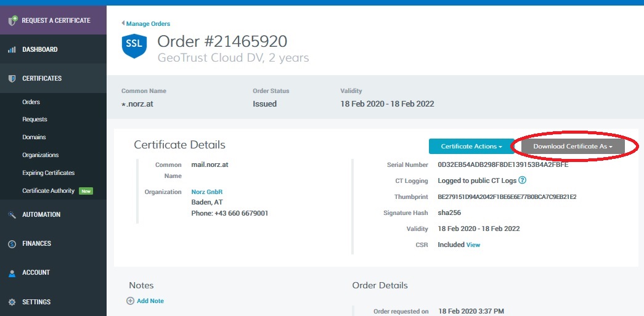
Task: Select Certificate Authority in the sidebar
Action: pos(49,191)
